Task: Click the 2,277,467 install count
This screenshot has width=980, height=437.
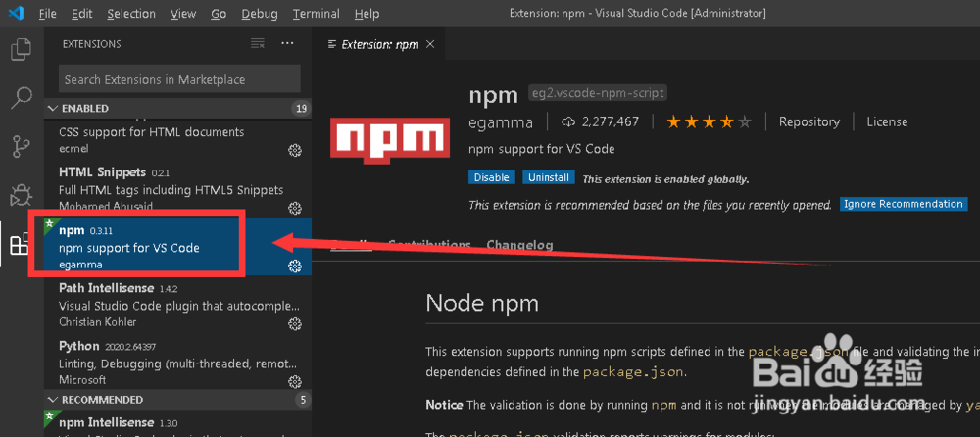Action: tap(610, 121)
